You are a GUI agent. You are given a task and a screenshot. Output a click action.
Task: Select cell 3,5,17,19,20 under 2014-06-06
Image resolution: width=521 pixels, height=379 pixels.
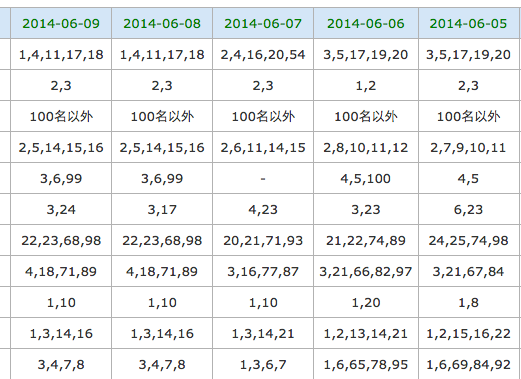pos(366,54)
